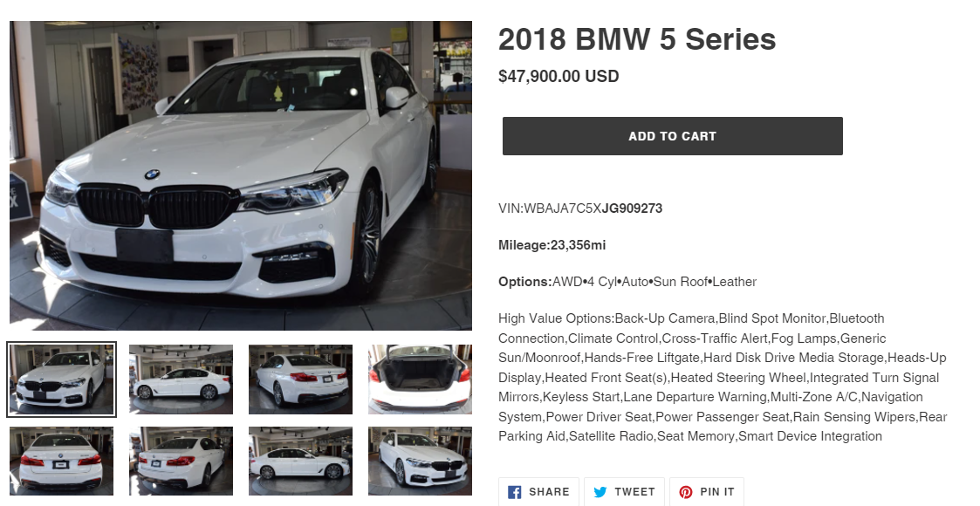Viewport: 980px width, 506px height.
Task: Click the Options AWD line
Action: [627, 282]
